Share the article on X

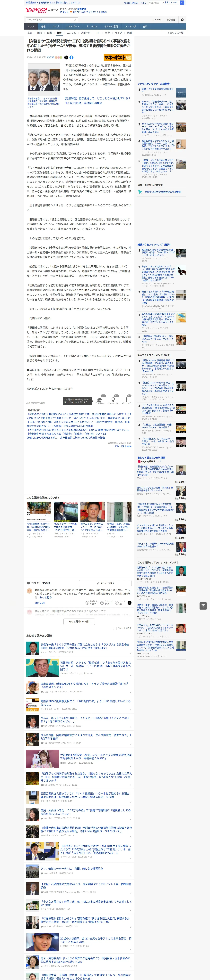tap(66, 57)
